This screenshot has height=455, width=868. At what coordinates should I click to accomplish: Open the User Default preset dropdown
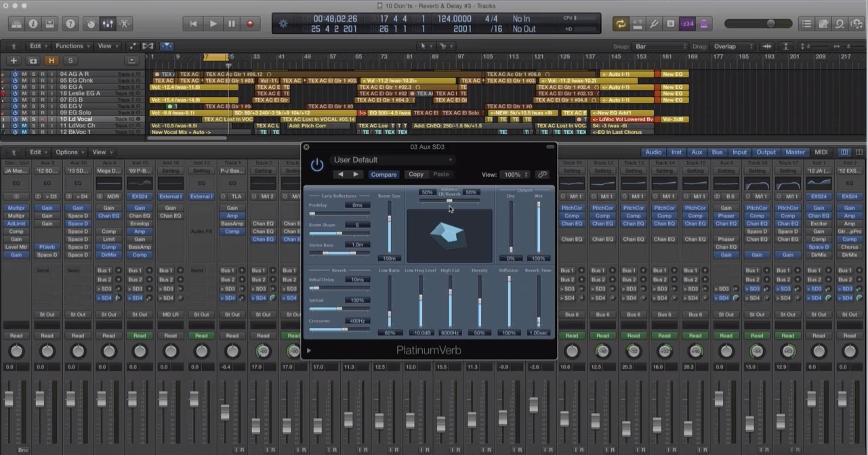(x=393, y=160)
